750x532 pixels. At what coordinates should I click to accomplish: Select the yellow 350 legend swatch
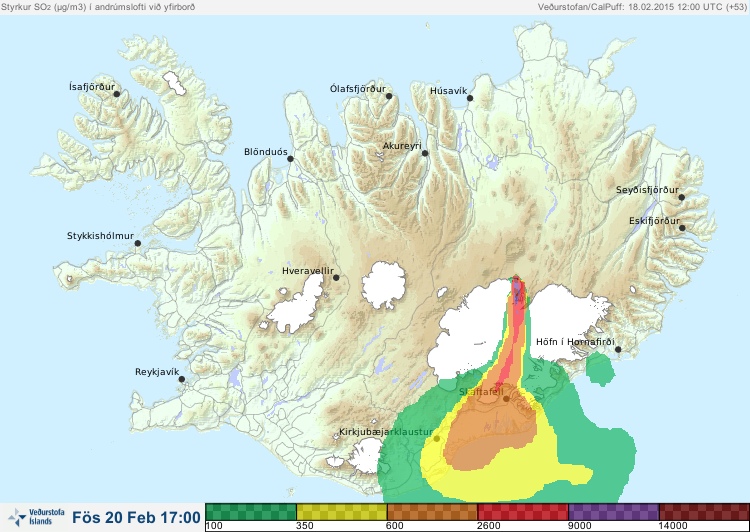342,512
